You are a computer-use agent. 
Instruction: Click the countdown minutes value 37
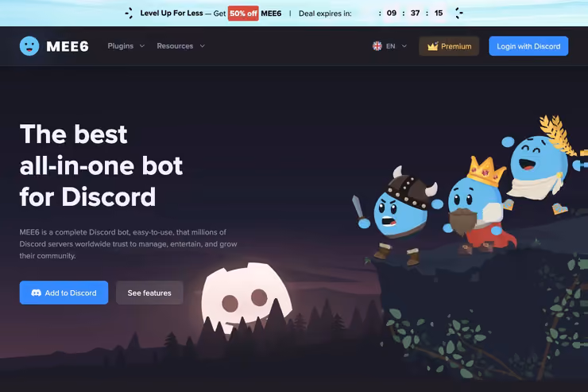pos(415,14)
